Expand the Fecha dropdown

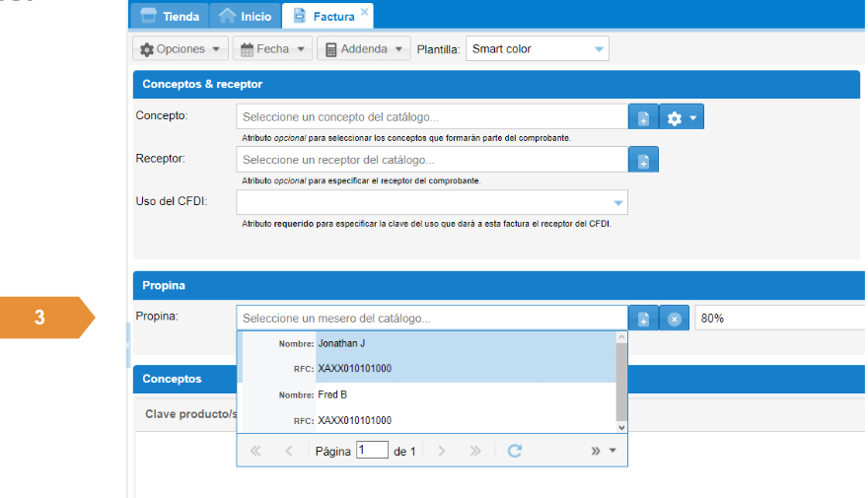tap(272, 49)
